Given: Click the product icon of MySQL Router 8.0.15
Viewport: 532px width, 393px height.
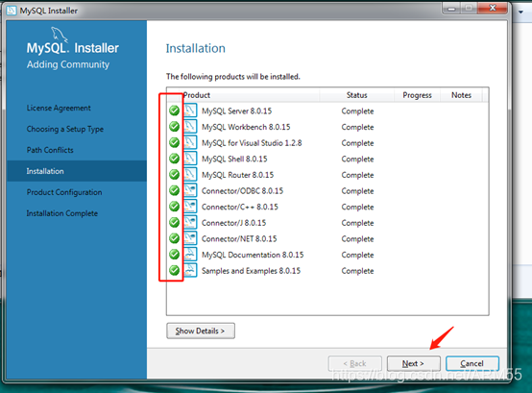Looking at the screenshot, I should 190,175.
